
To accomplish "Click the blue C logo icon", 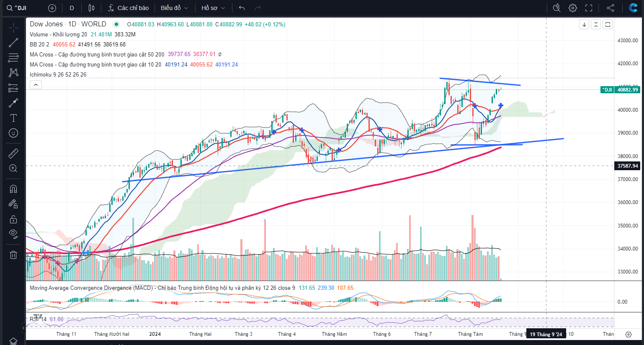I will (633, 8).
